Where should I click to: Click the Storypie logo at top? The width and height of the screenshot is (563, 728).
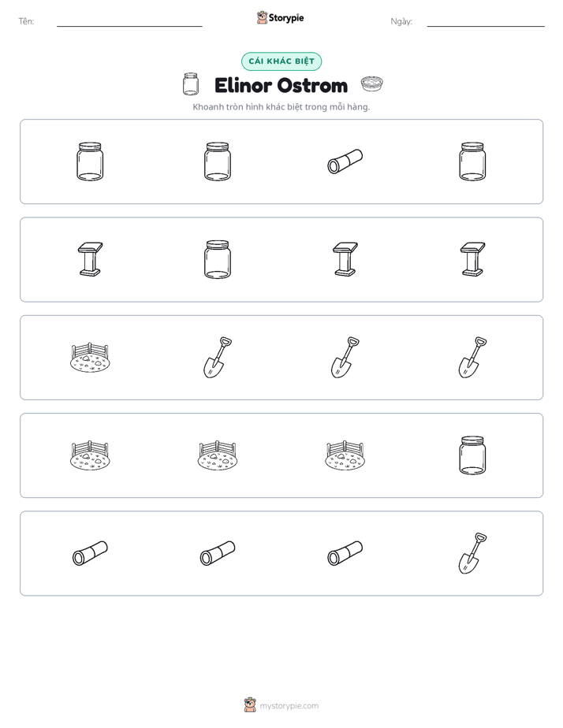tap(281, 17)
